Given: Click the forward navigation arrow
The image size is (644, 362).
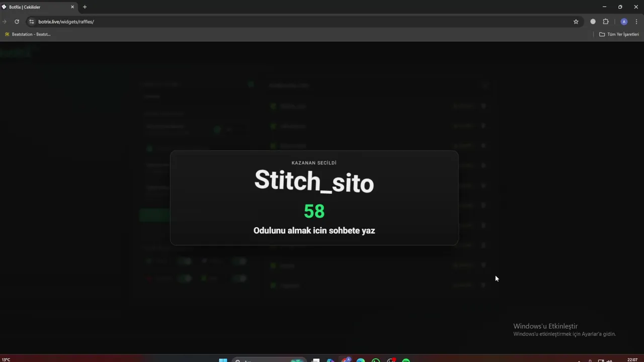Looking at the screenshot, I should point(5,22).
